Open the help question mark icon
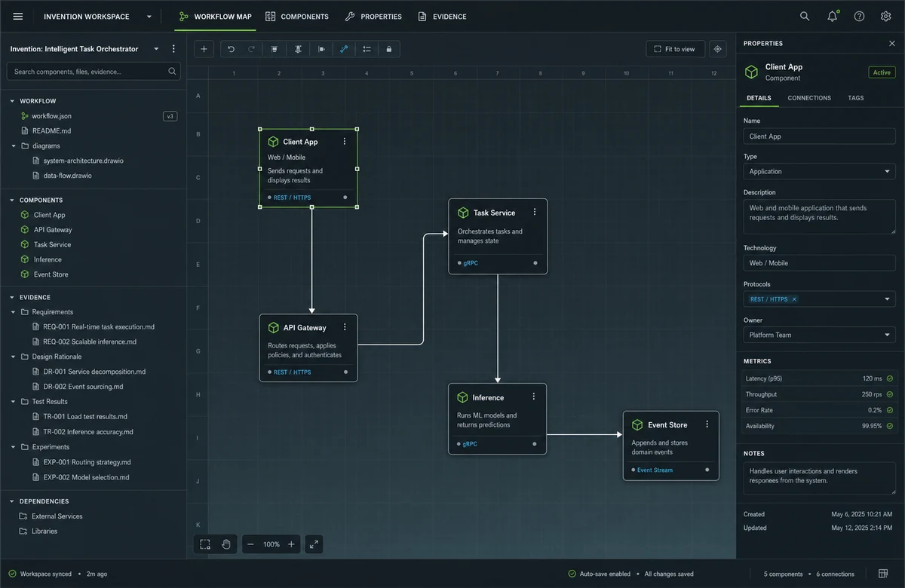This screenshot has width=905, height=588. tap(859, 17)
